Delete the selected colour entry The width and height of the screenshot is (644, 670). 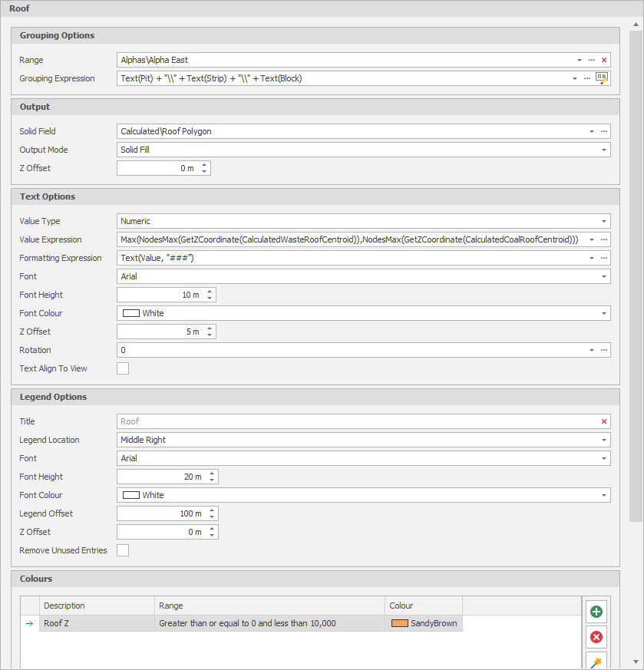coord(596,636)
